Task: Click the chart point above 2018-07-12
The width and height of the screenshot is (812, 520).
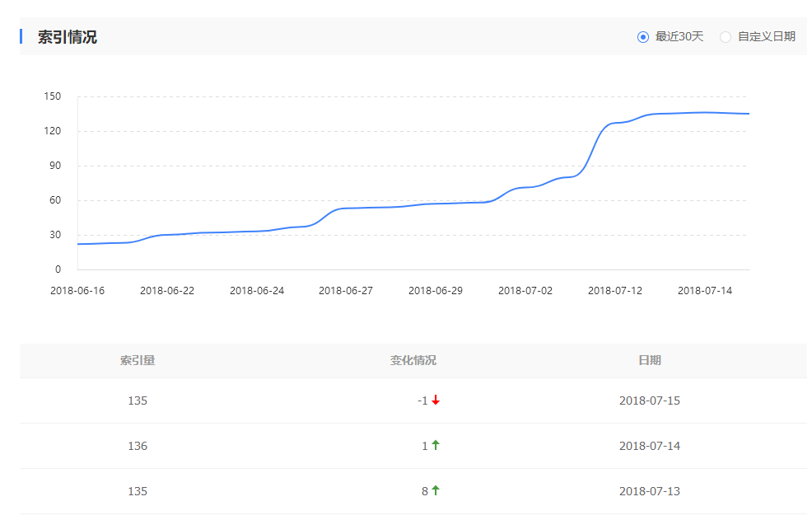Action: click(x=614, y=122)
